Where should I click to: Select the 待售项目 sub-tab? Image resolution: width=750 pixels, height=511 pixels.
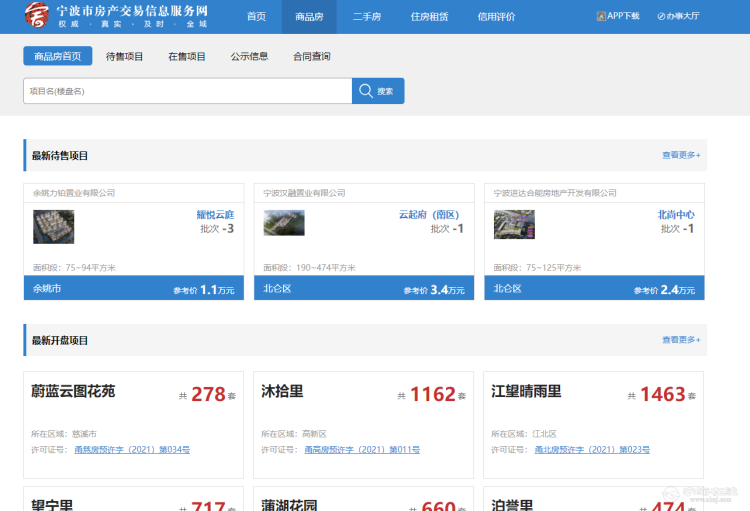pyautogui.click(x=125, y=56)
